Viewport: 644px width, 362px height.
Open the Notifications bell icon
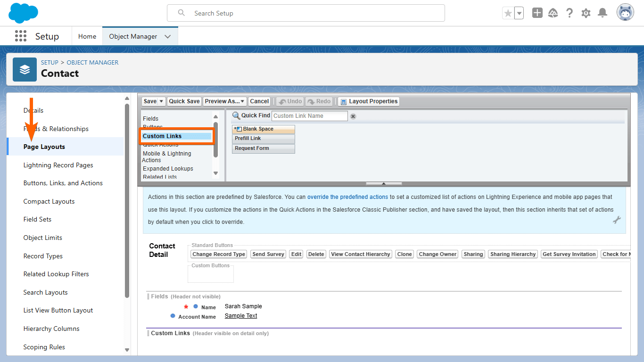point(602,13)
